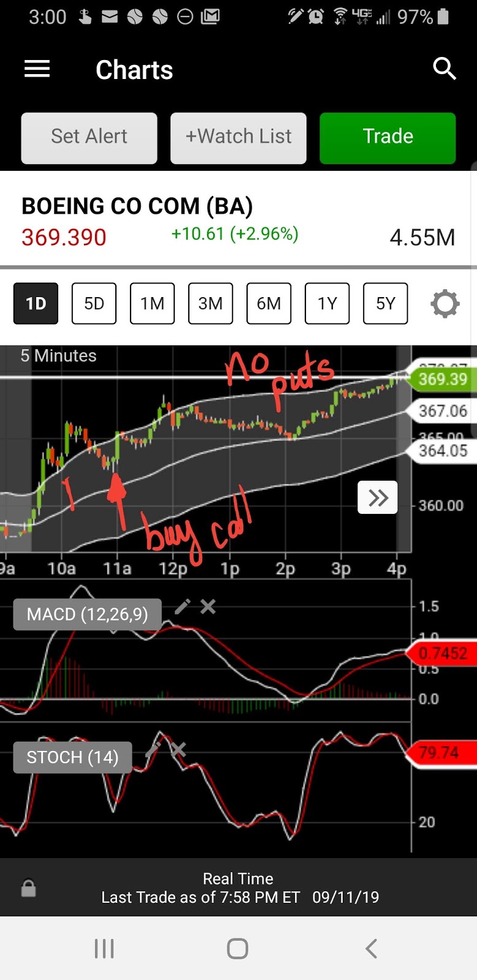Switch to the 6M time range

tap(269, 303)
